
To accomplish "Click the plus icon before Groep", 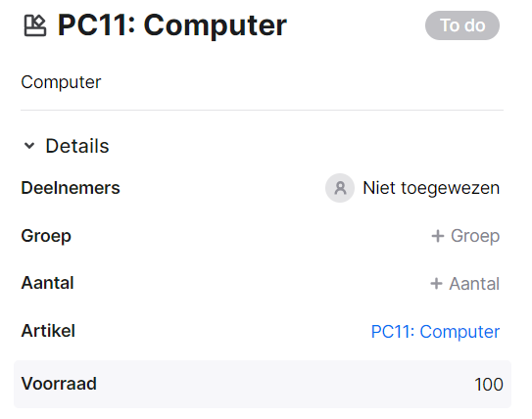I will point(438,236).
